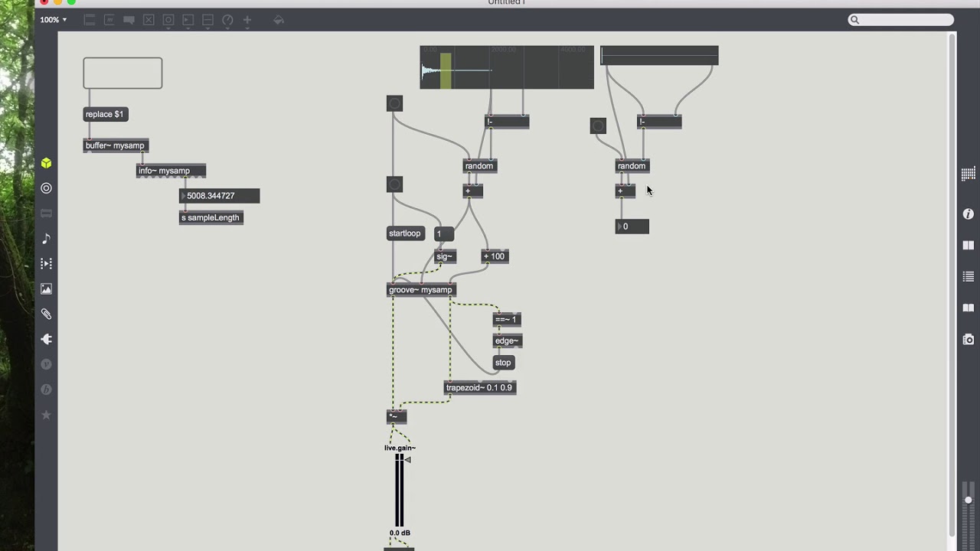Screen dimensions: 980x551
Task: Select the 'buffer~ mysamp' object
Action: (115, 145)
